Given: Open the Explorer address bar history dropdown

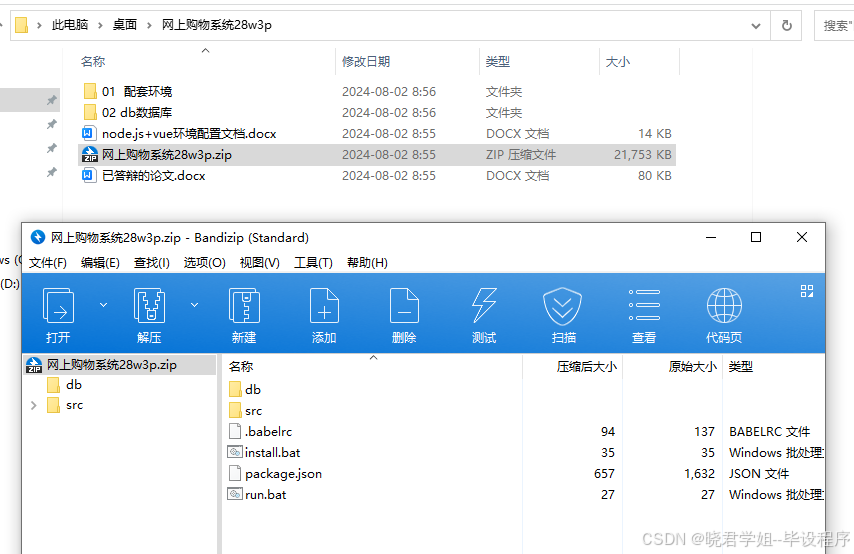Looking at the screenshot, I should tap(756, 26).
